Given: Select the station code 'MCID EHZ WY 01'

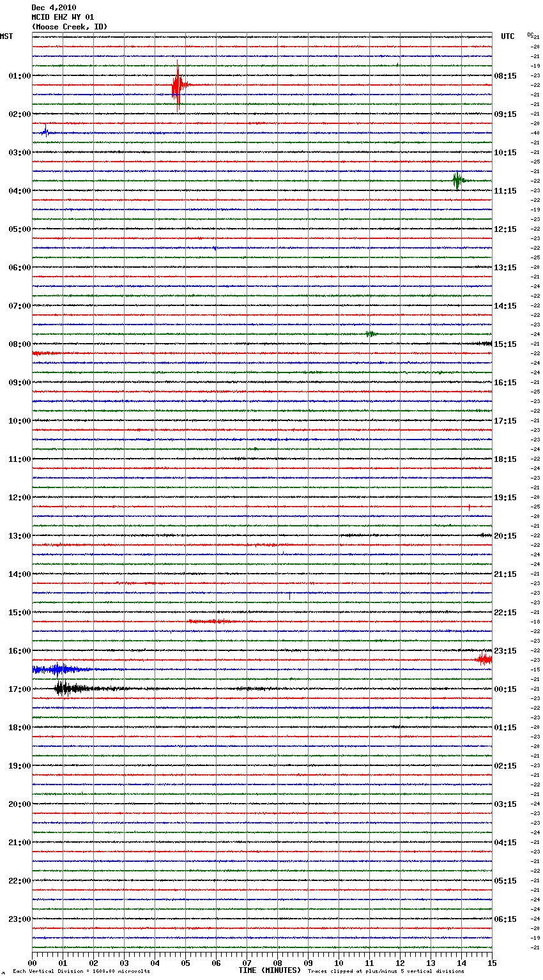Looking at the screenshot, I should coord(63,17).
